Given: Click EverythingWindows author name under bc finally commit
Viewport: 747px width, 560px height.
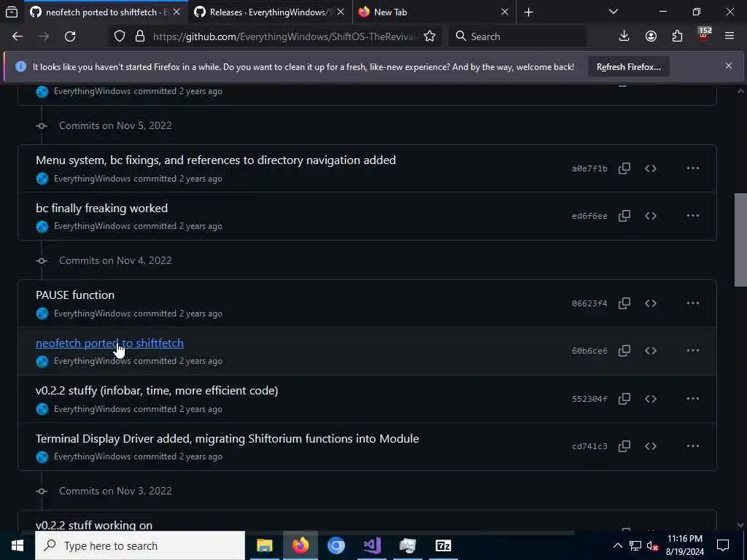Looking at the screenshot, I should 92,226.
